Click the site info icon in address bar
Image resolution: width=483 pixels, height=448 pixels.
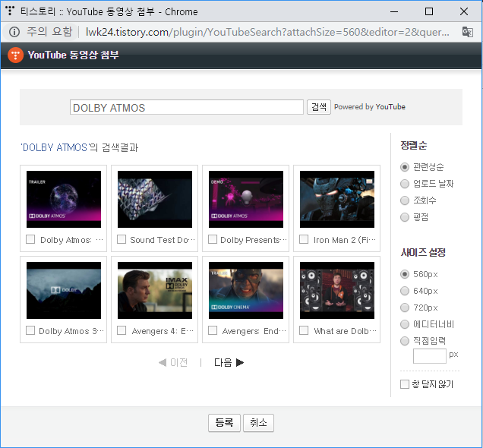pyautogui.click(x=14, y=32)
